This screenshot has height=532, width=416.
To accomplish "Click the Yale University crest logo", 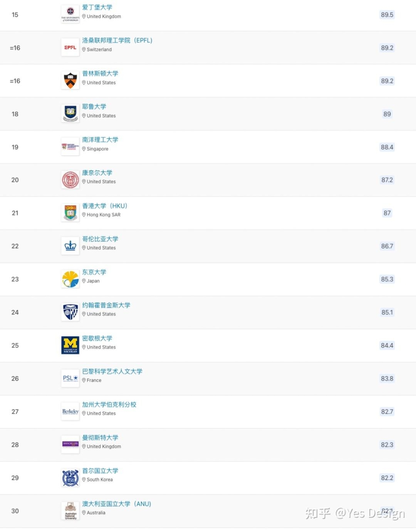I will point(70,113).
